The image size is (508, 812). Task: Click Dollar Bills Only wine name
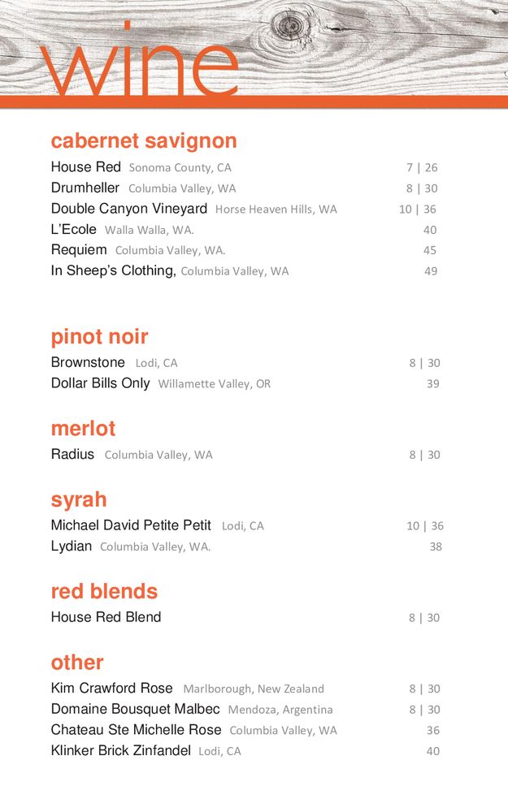click(100, 382)
